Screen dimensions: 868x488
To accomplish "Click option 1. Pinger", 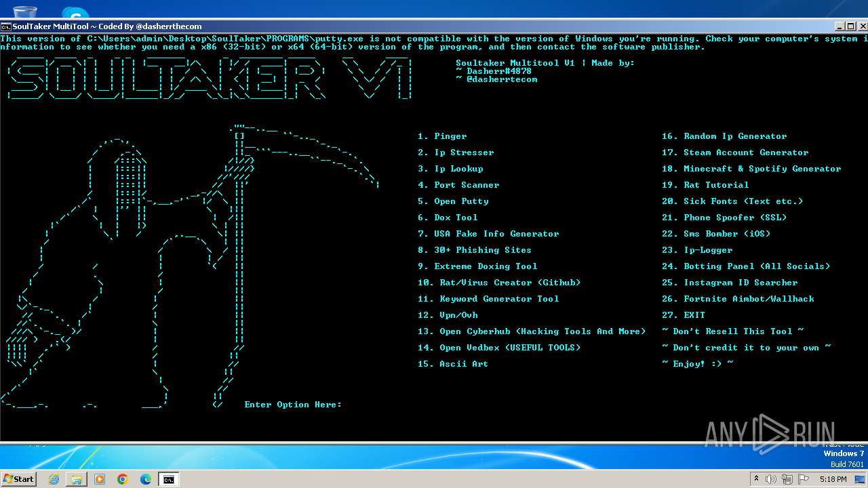I will coord(442,136).
